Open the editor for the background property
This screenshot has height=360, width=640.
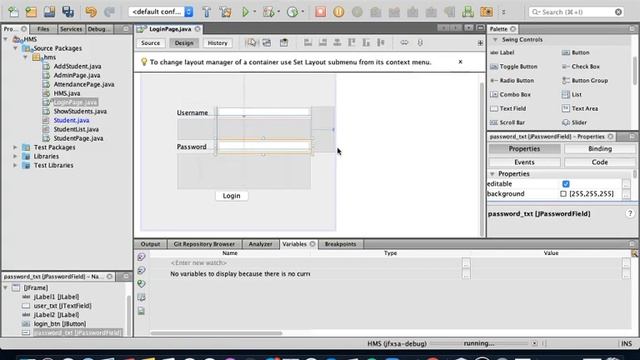point(626,194)
